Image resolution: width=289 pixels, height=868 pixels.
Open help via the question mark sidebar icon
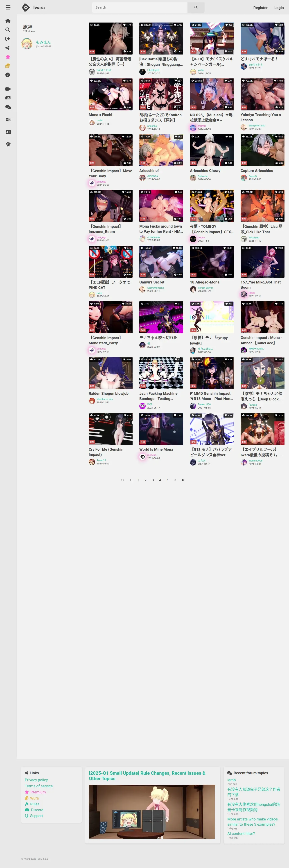[8, 75]
